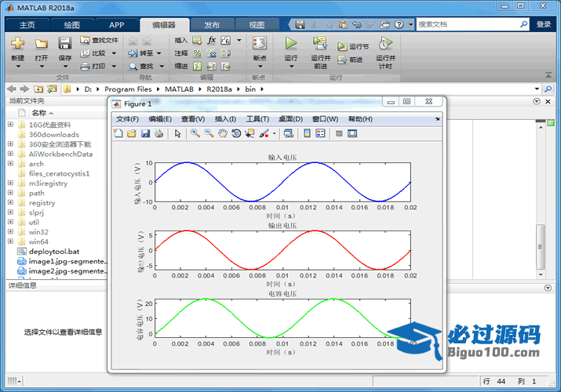561x392 pixels.
Task: Click the Run Section (运行节) button
Action: pos(353,46)
